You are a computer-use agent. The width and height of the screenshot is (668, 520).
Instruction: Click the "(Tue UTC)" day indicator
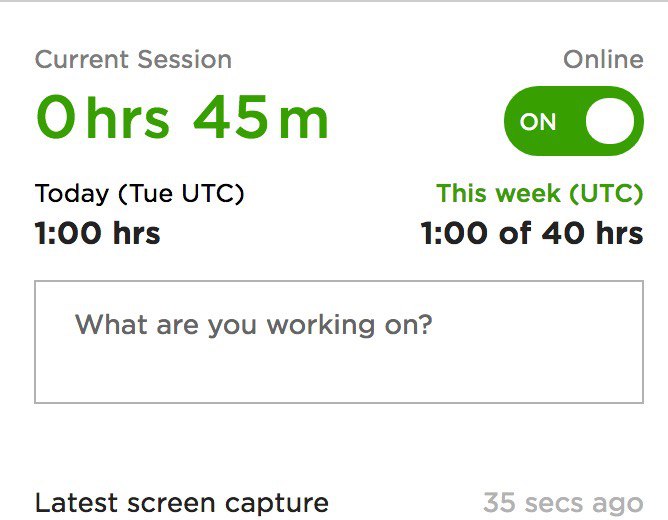pos(188,193)
